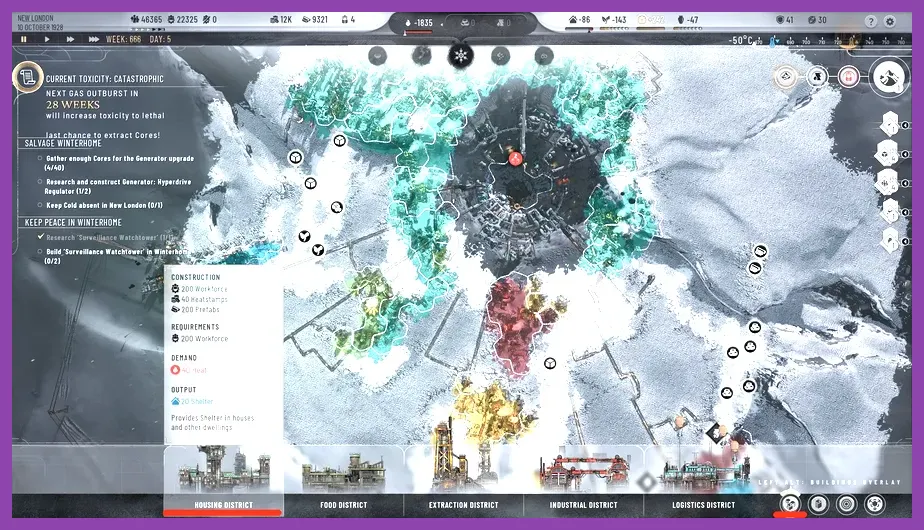Click the Build Surveillance Watchtower objective bullet
The height and width of the screenshot is (530, 924).
coord(40,252)
